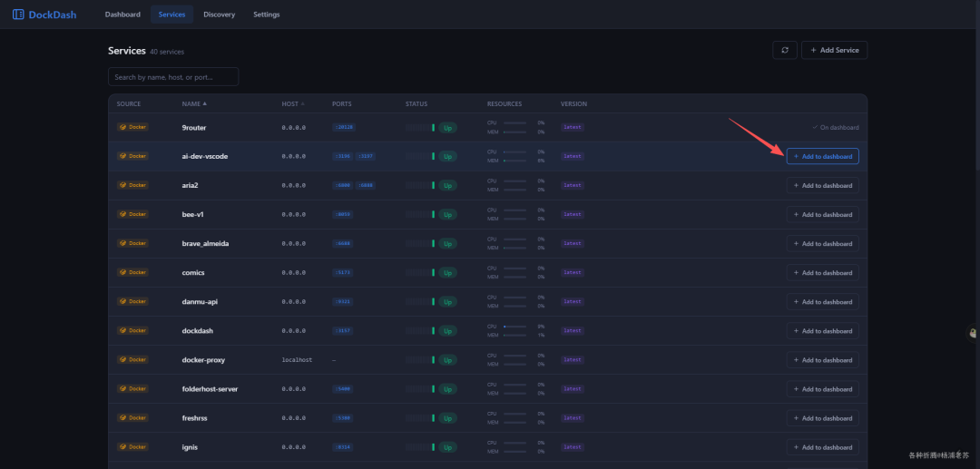Open the Dashboard tab
The height and width of the screenshot is (469, 980).
(x=122, y=15)
